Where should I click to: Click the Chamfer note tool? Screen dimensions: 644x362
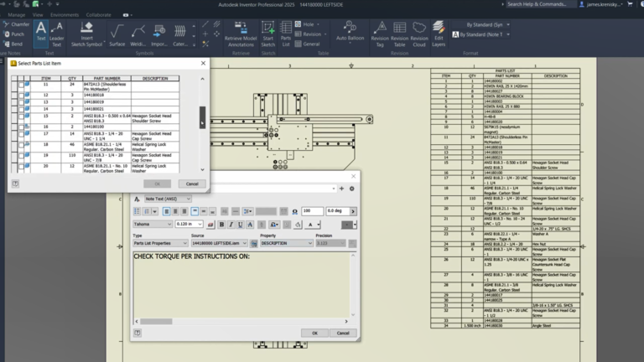click(17, 24)
